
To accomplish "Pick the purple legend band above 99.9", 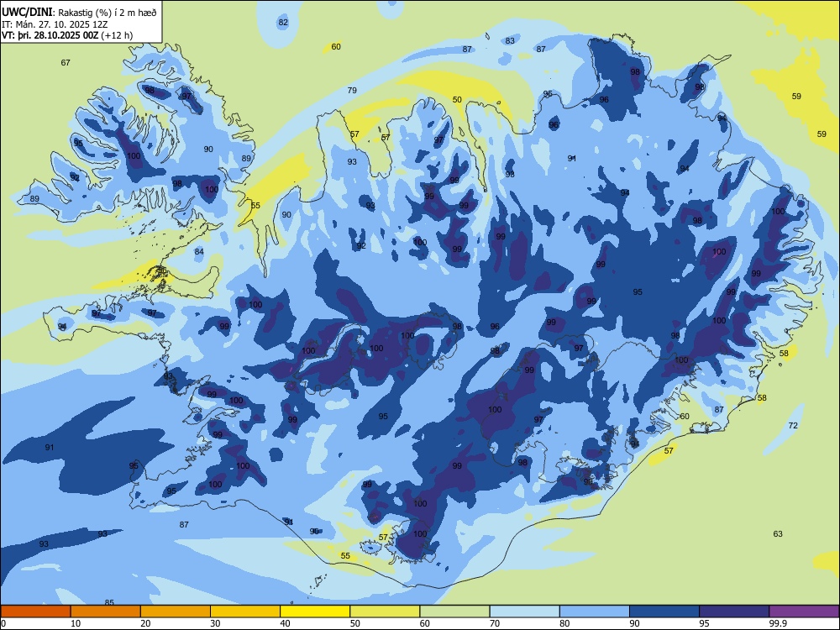I will pyautogui.click(x=804, y=612).
